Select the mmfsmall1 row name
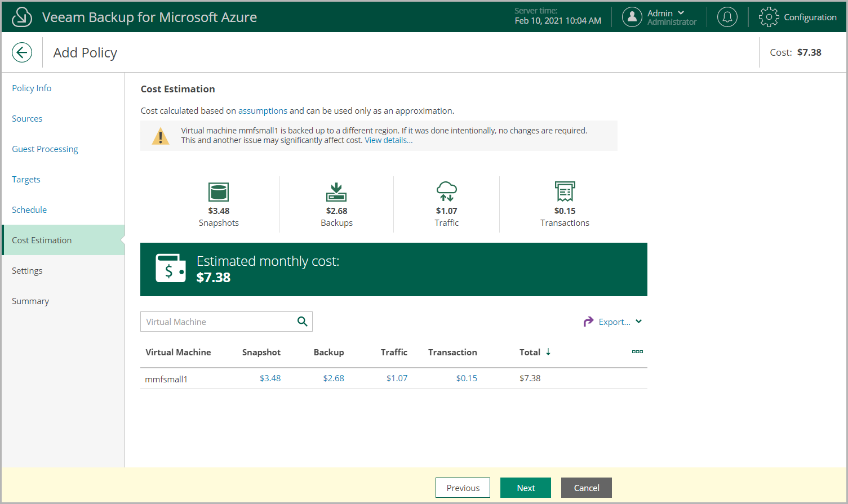This screenshot has width=848, height=504. (x=166, y=379)
